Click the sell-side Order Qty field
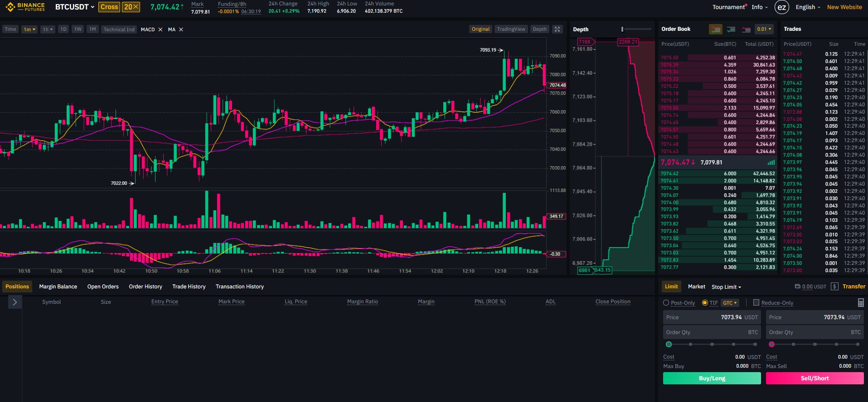868x402 pixels. 815,332
